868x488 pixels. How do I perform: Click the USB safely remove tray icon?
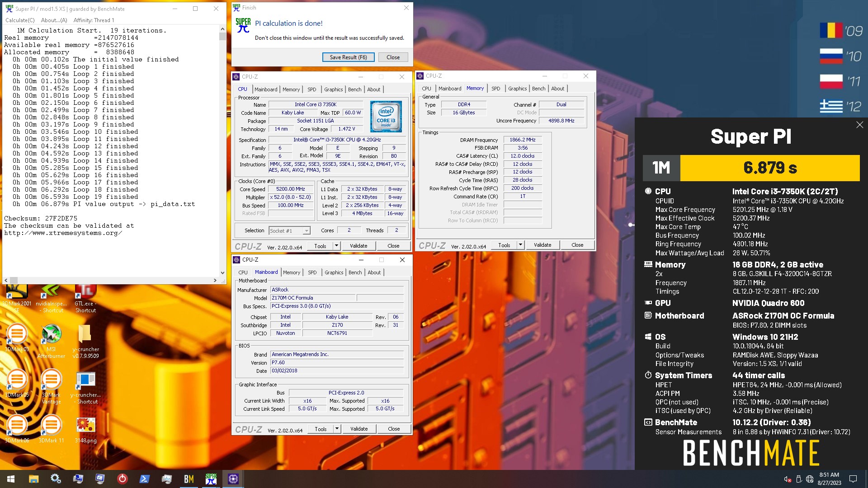click(x=798, y=479)
